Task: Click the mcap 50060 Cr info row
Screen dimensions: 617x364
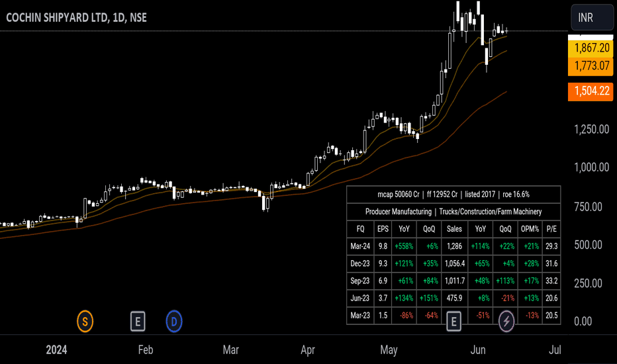Action: [453, 195]
